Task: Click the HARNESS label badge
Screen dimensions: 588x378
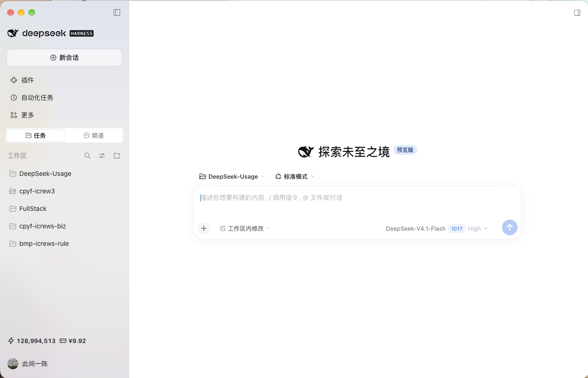Action: [x=81, y=33]
